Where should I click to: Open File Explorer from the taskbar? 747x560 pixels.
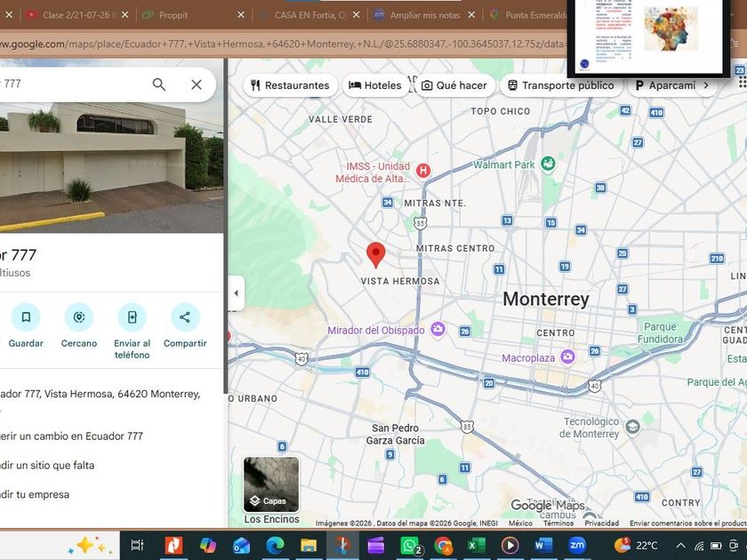pyautogui.click(x=309, y=545)
